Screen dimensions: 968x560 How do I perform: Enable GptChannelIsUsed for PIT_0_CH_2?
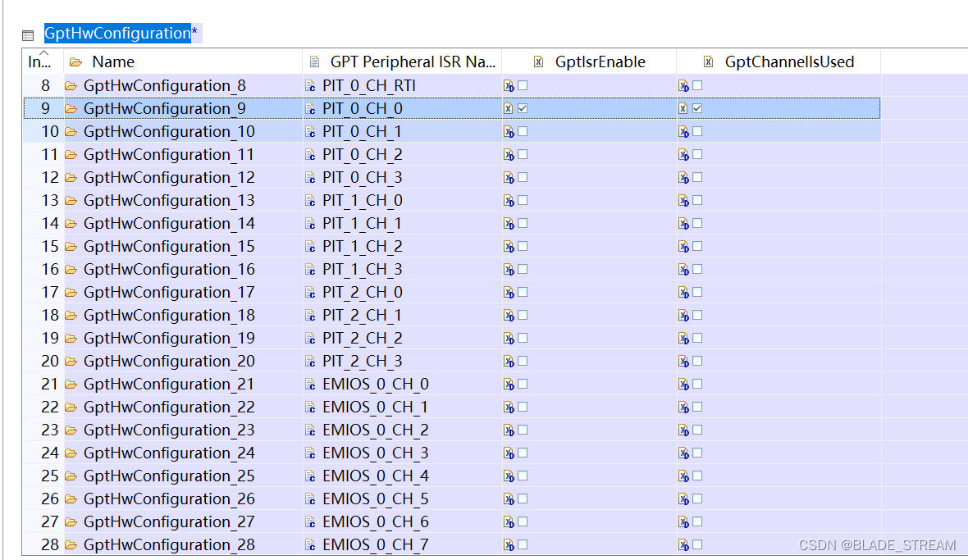(697, 155)
